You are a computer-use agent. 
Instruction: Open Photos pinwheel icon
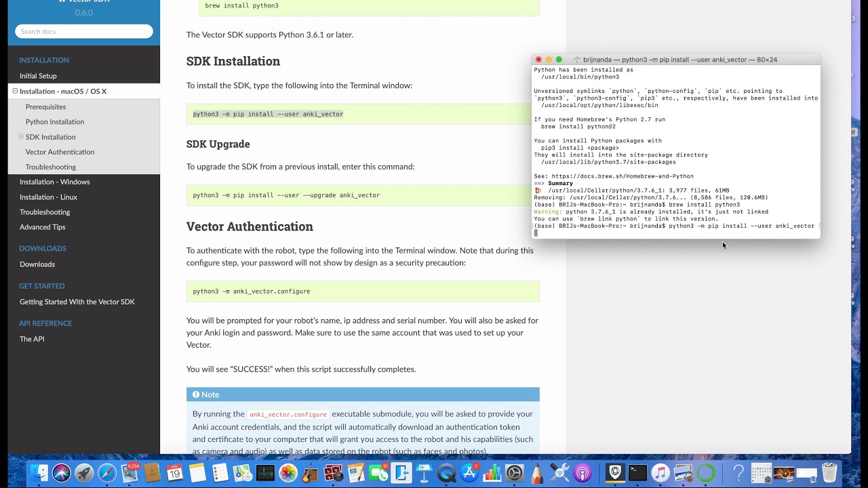point(288,472)
